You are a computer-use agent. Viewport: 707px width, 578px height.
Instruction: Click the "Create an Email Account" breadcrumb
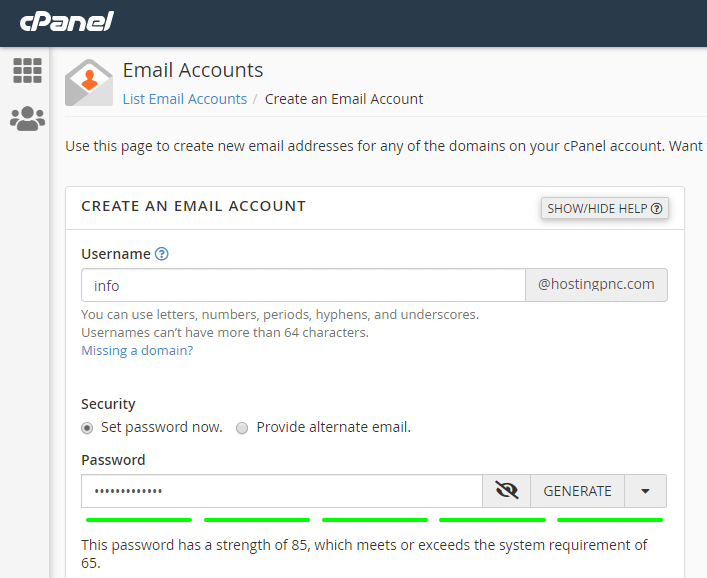(344, 99)
